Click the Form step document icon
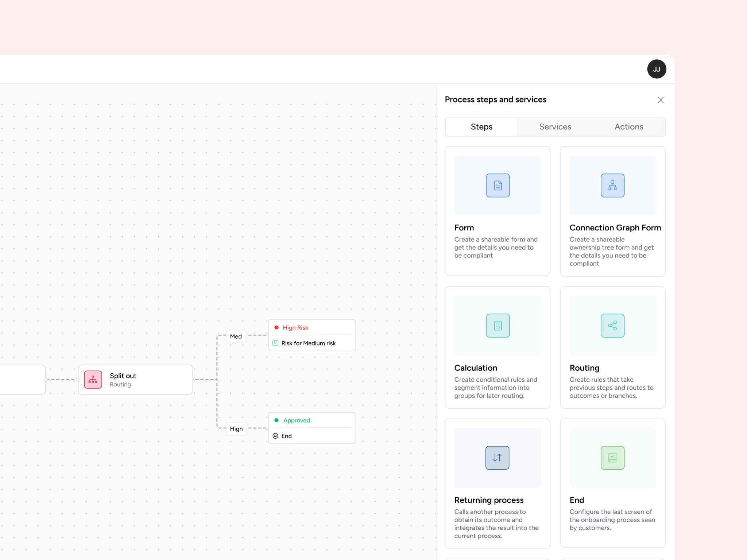The width and height of the screenshot is (747, 560). tap(498, 185)
